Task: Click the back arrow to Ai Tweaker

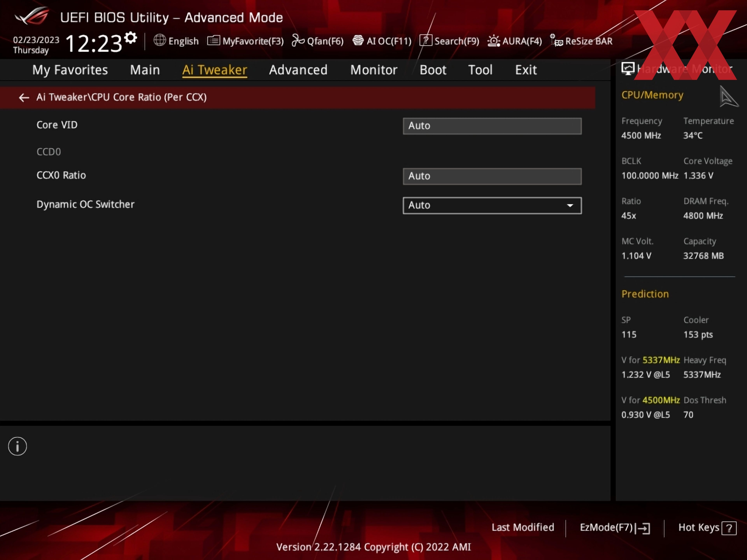Action: coord(24,98)
